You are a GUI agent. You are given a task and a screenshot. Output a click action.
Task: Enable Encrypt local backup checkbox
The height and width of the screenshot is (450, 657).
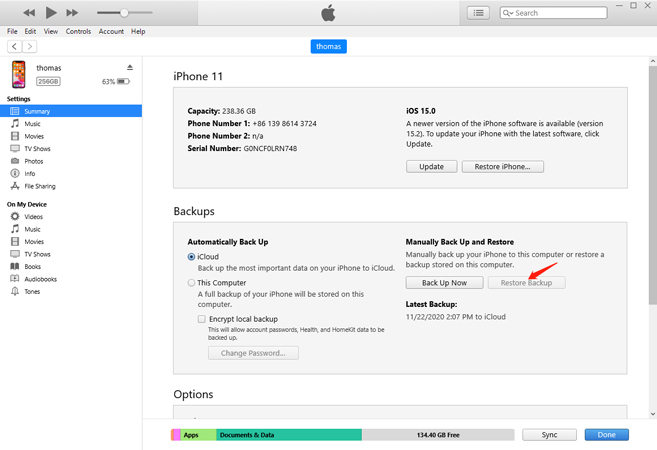[x=202, y=317]
